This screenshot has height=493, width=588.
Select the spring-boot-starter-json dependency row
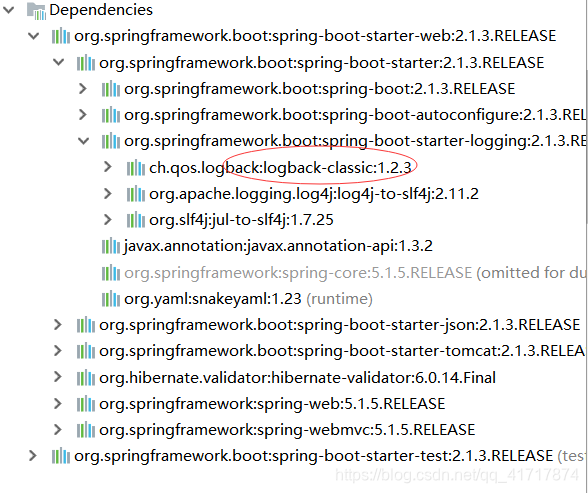pyautogui.click(x=339, y=325)
